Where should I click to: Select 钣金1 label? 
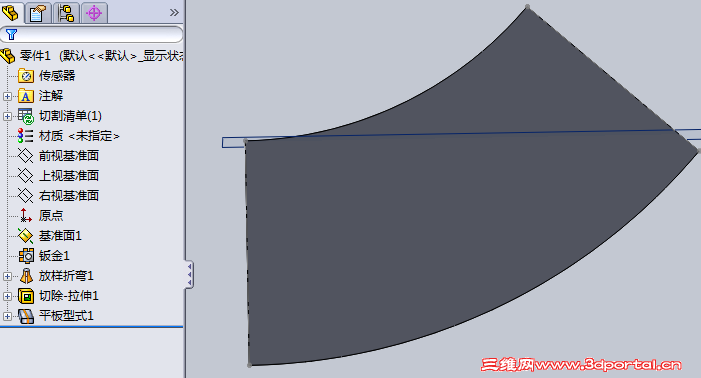[54, 256]
